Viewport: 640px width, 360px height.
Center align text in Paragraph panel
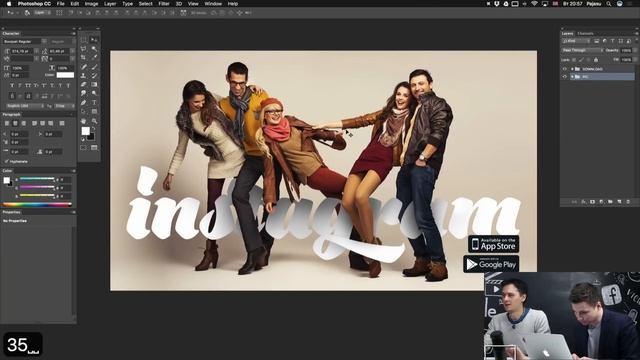(15, 123)
